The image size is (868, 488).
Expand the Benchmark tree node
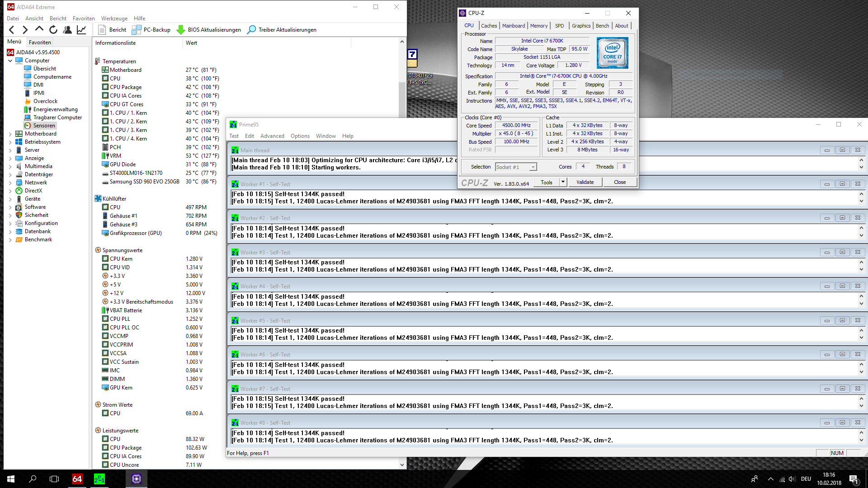pos(10,240)
